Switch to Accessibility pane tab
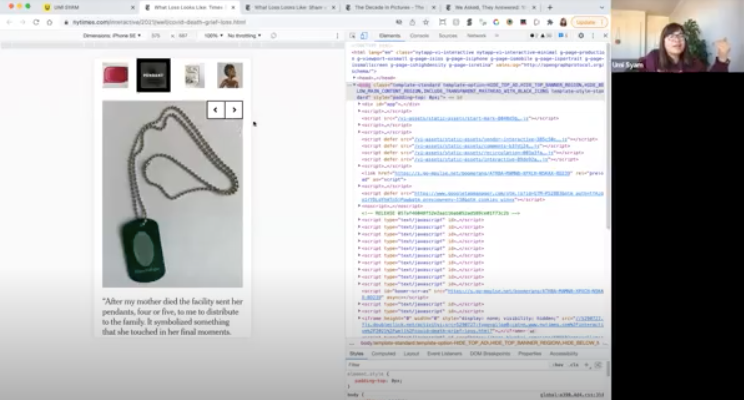The image size is (744, 400). point(564,353)
